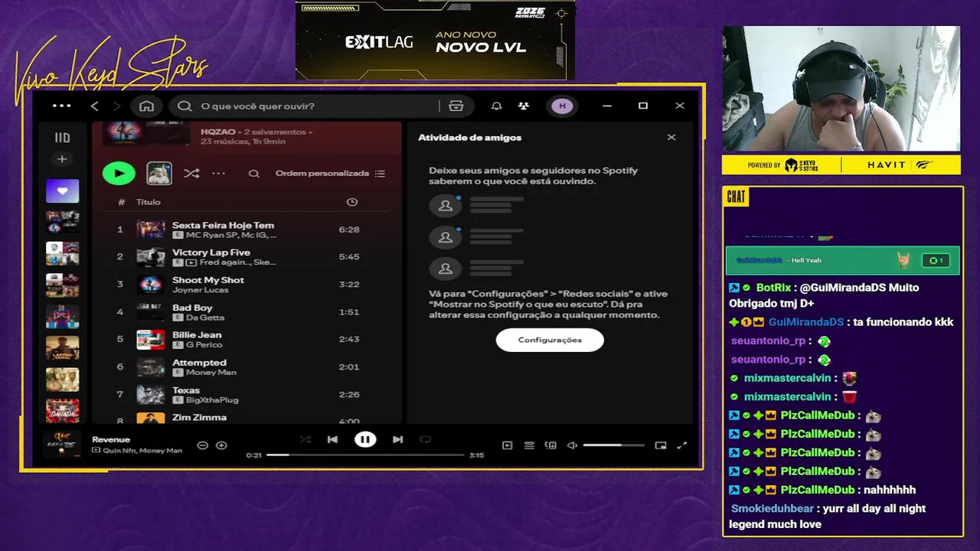The width and height of the screenshot is (980, 551).
Task: Open the connect to a device icon
Action: (x=550, y=445)
